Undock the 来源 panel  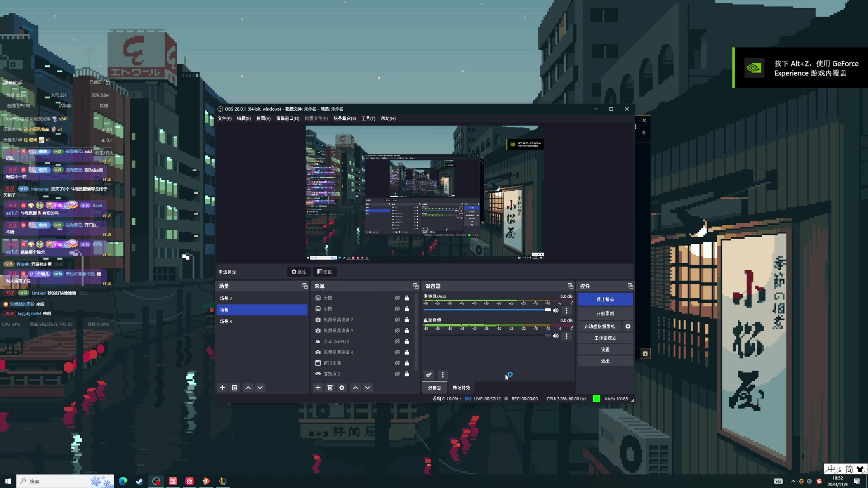(x=415, y=286)
